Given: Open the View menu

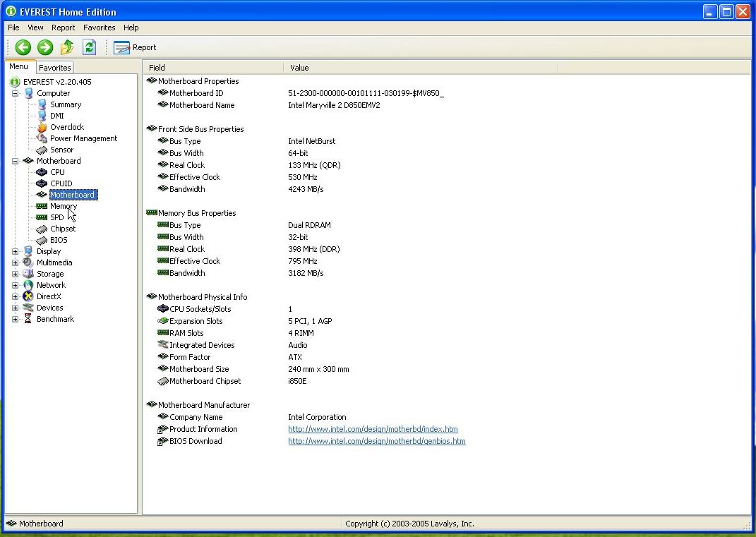Looking at the screenshot, I should pos(35,28).
